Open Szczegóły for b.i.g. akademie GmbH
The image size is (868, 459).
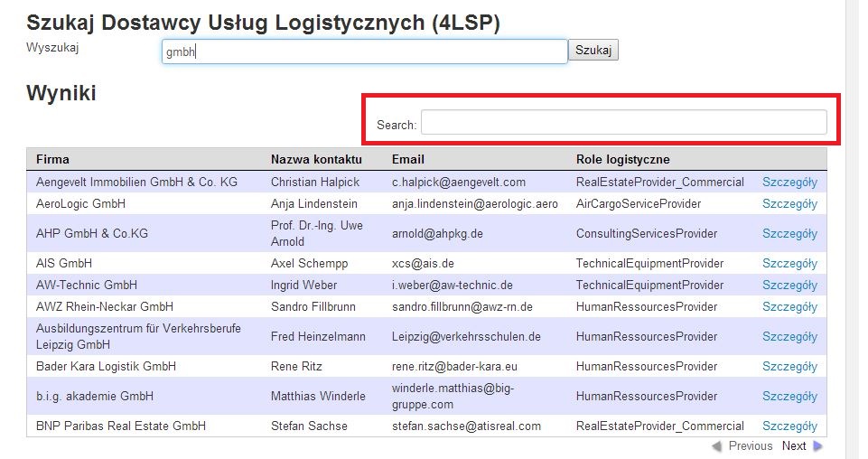coord(789,397)
